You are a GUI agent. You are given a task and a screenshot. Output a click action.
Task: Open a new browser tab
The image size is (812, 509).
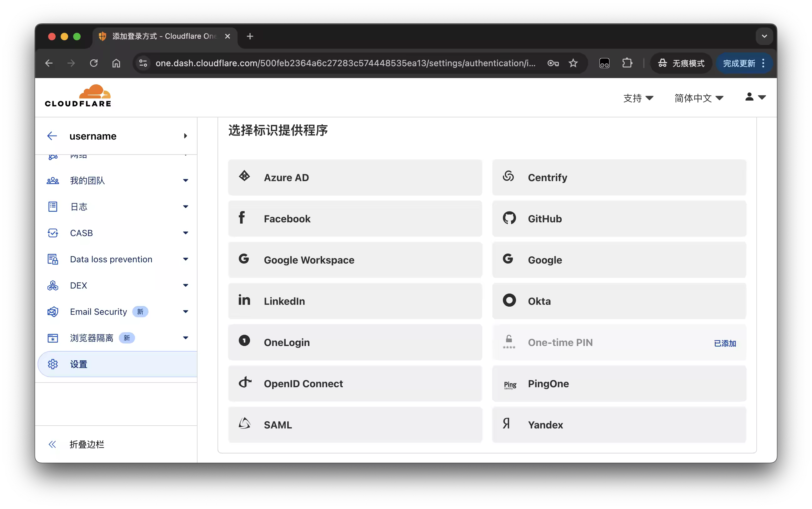coord(250,36)
